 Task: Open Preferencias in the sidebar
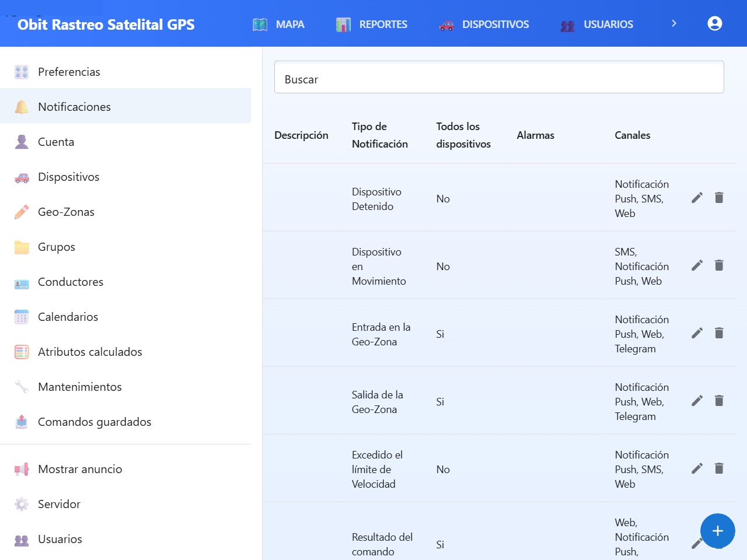[x=125, y=72]
